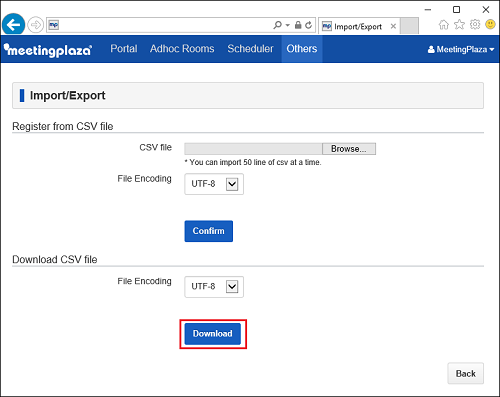Click the meetingplaza logo
Viewport: 500px width, 397px height.
tap(48, 50)
